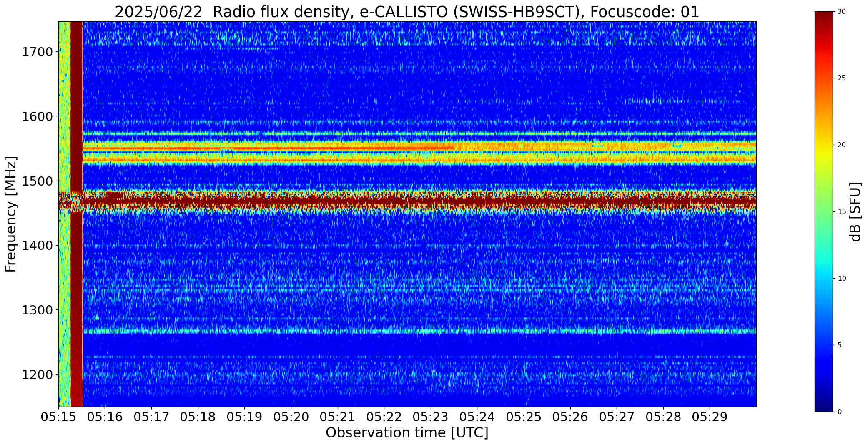Click the 05:26 time tick label
Viewport: 868px width, 445px height.
pyautogui.click(x=570, y=417)
